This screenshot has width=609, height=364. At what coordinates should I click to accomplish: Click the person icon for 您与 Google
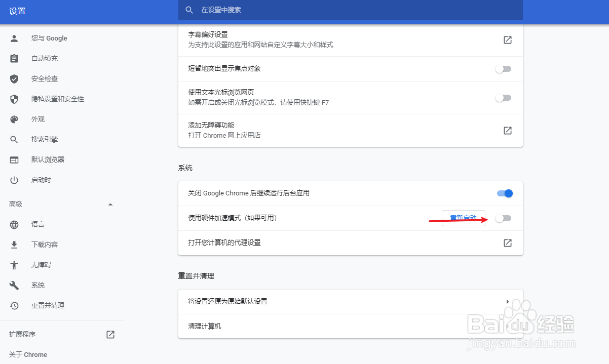point(14,38)
